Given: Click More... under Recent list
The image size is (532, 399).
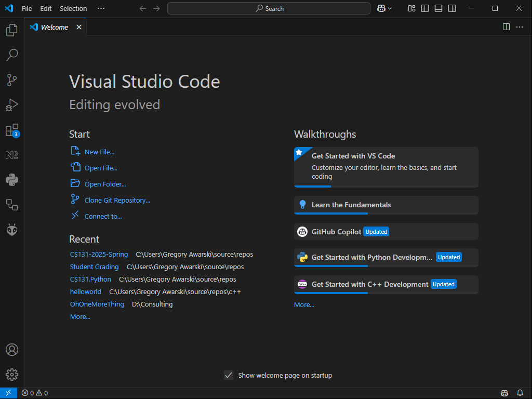Looking at the screenshot, I should coord(80,317).
